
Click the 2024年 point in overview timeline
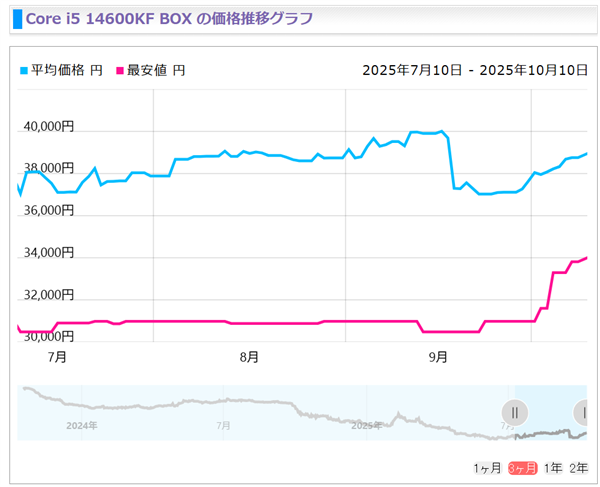82,425
